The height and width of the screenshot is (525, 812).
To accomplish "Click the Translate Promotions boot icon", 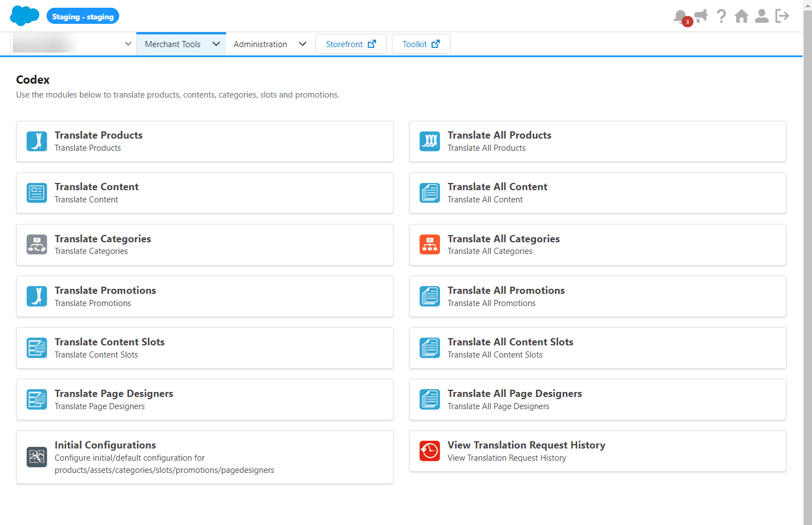I will point(37,296).
